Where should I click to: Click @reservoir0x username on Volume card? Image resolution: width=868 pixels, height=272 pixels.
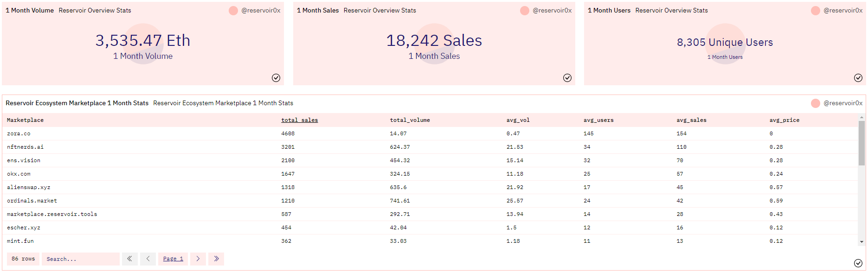261,10
